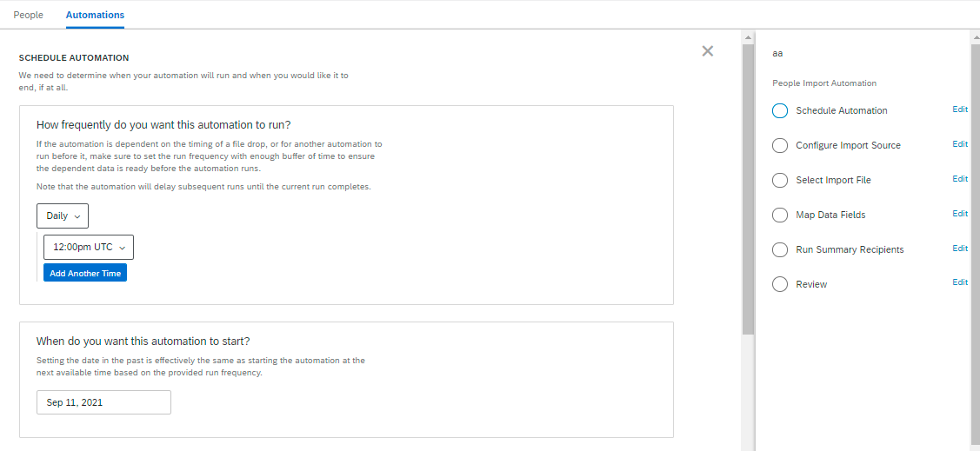Click the scroll up arrow of main panel
Image resolution: width=980 pixels, height=451 pixels.
coord(748,38)
